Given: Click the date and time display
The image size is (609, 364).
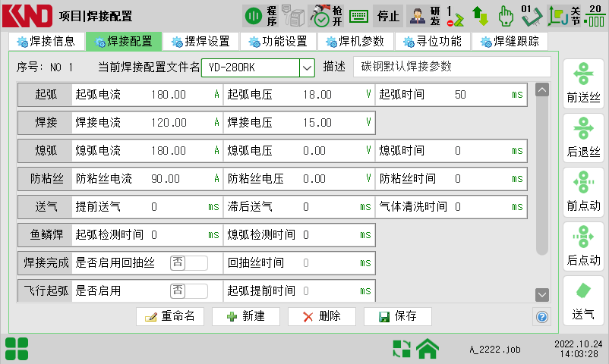Looking at the screenshot, I should [x=578, y=349].
